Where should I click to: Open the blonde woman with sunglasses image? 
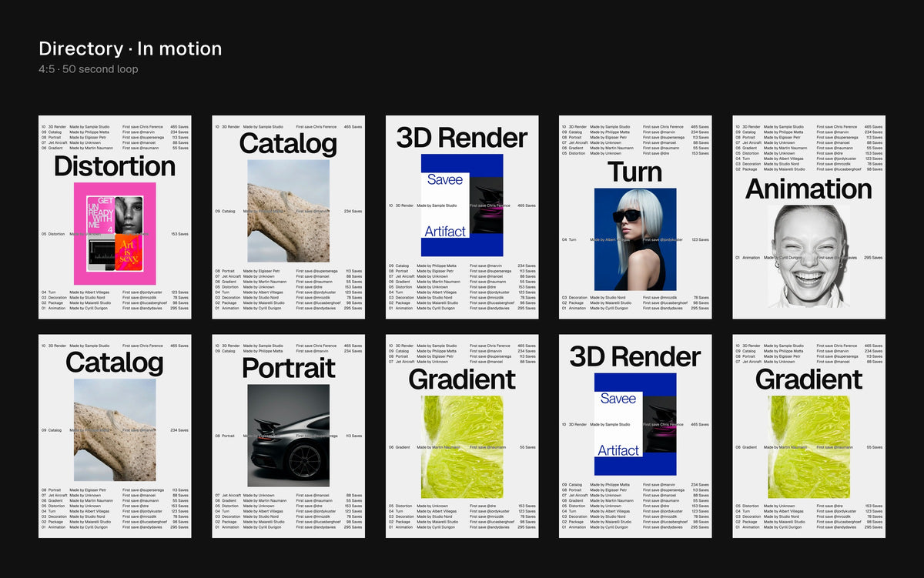pyautogui.click(x=635, y=239)
